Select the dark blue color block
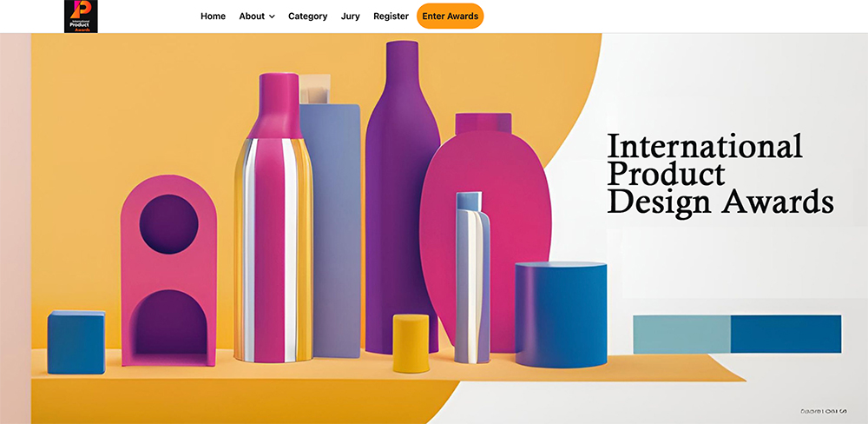868x424 pixels. click(786, 335)
